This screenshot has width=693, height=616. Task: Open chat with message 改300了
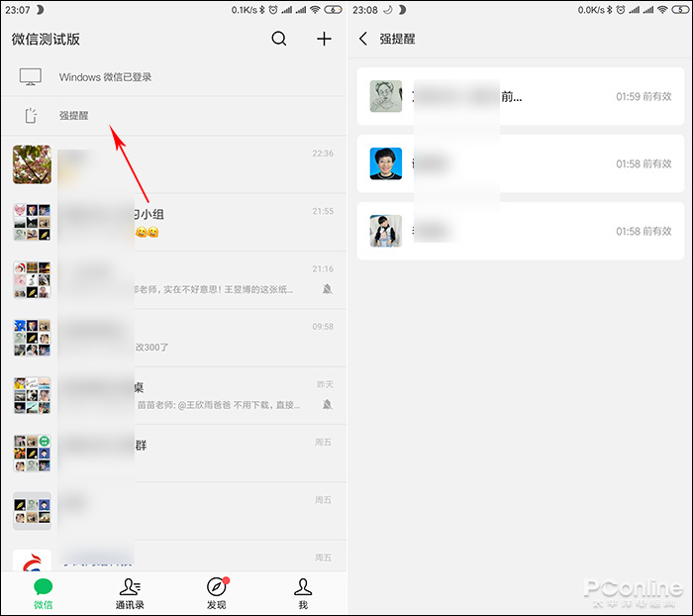click(173, 338)
